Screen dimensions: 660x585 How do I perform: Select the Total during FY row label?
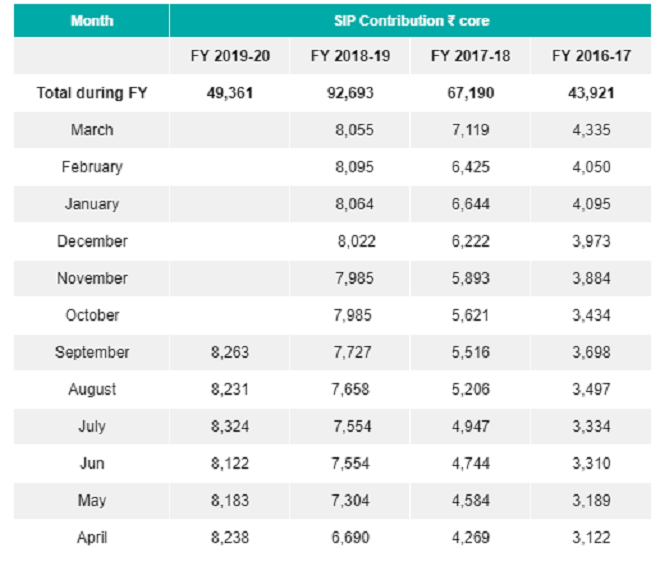point(92,93)
